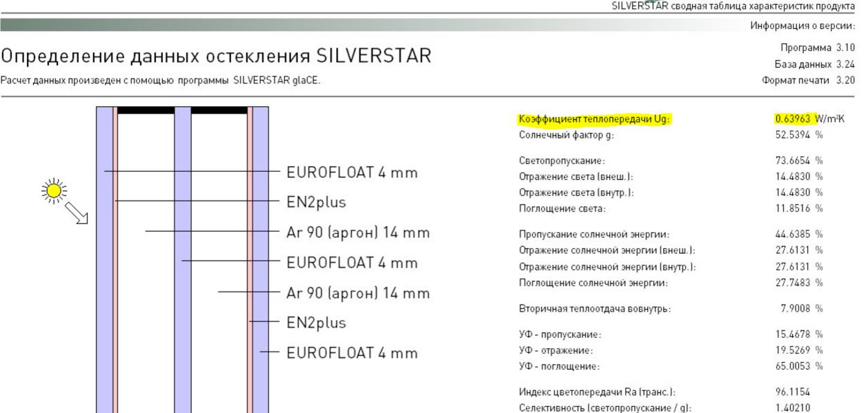868x413 pixels.
Task: Click 'Отражение солнечной энергии (внутр.)' label
Action: coord(607,266)
